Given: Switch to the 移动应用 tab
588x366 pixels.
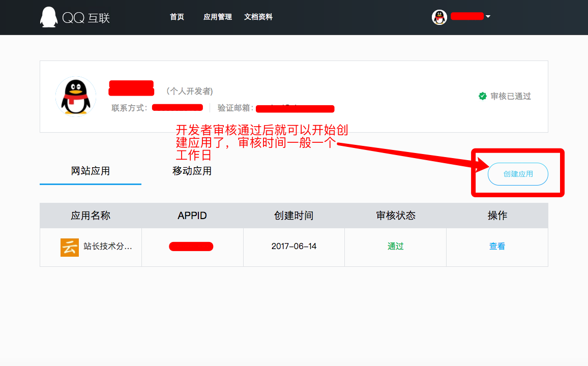Looking at the screenshot, I should (x=192, y=171).
